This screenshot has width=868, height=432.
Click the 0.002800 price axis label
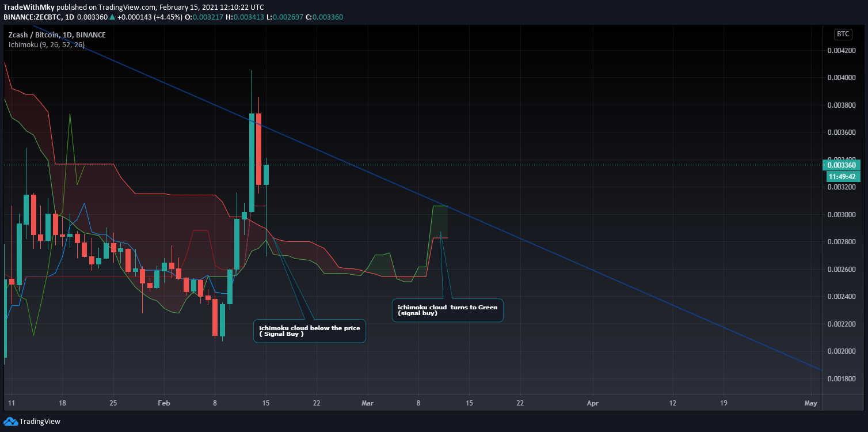(x=841, y=242)
